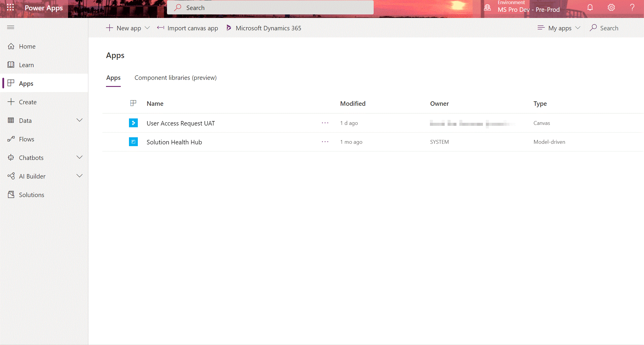This screenshot has height=345, width=644.
Task: Open the settings gear icon
Action: (611, 8)
